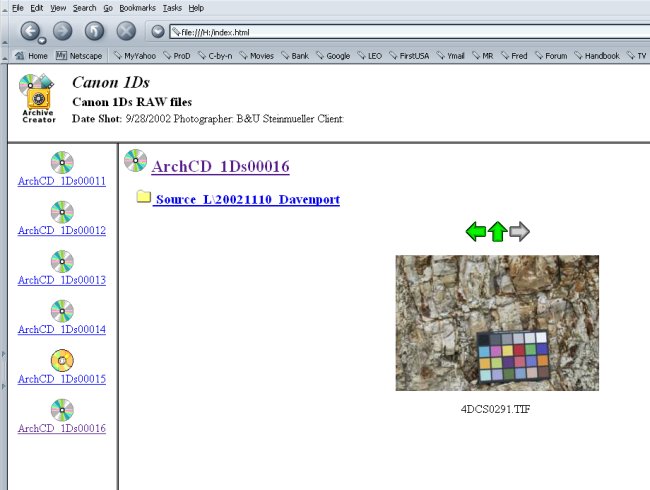The width and height of the screenshot is (650, 490).
Task: Open the ArchCD_1Ds00015 link
Action: [62, 379]
